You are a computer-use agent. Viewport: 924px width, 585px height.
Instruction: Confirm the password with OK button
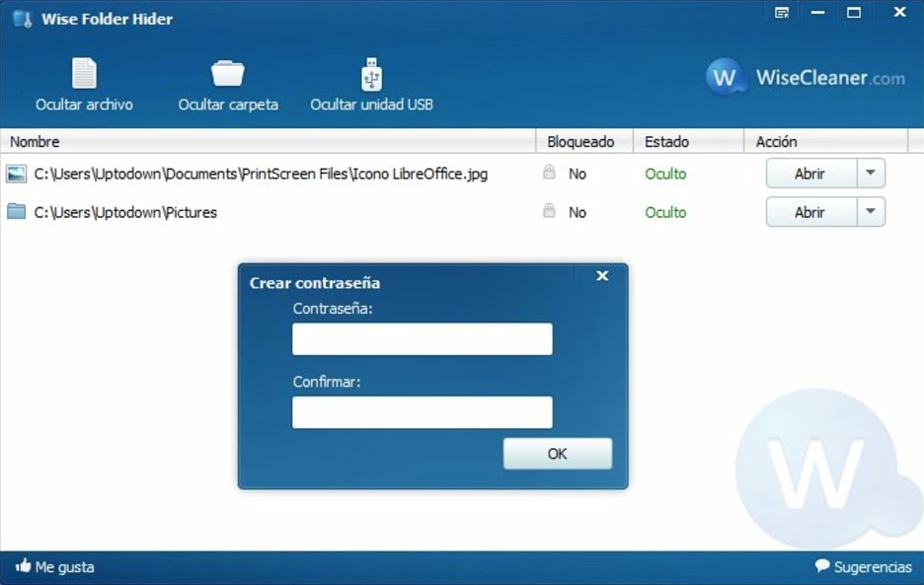click(558, 454)
